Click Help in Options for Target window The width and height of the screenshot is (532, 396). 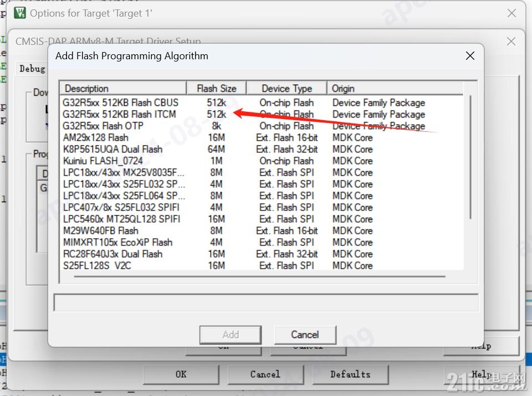482,374
